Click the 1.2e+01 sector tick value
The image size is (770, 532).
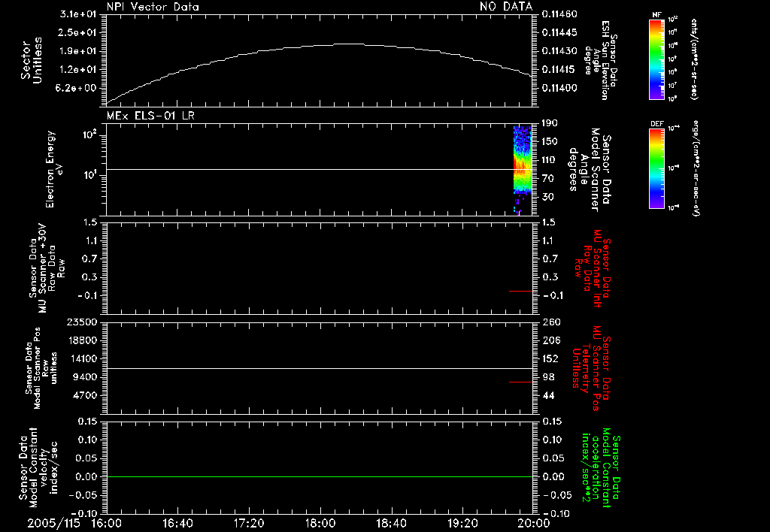click(77, 69)
